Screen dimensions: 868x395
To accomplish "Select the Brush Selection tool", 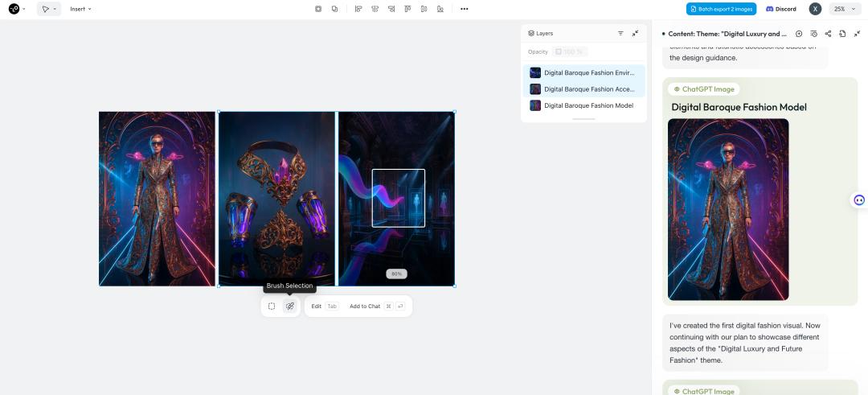I will [x=290, y=307].
